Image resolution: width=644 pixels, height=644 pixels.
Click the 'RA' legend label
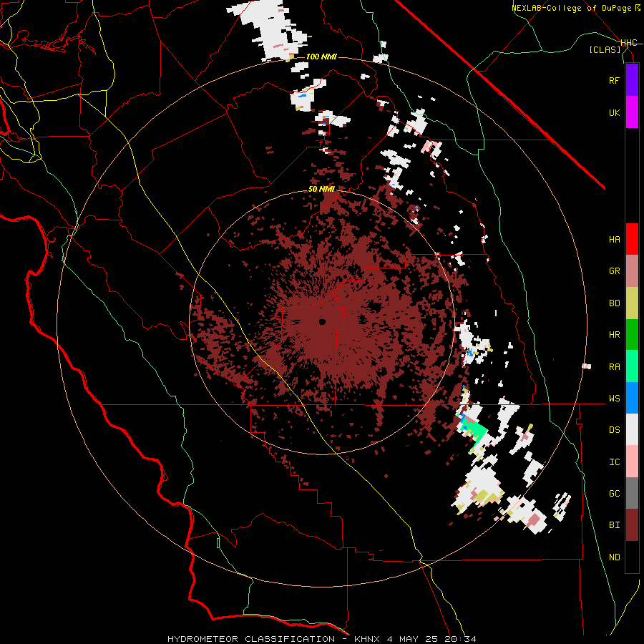coord(614,366)
